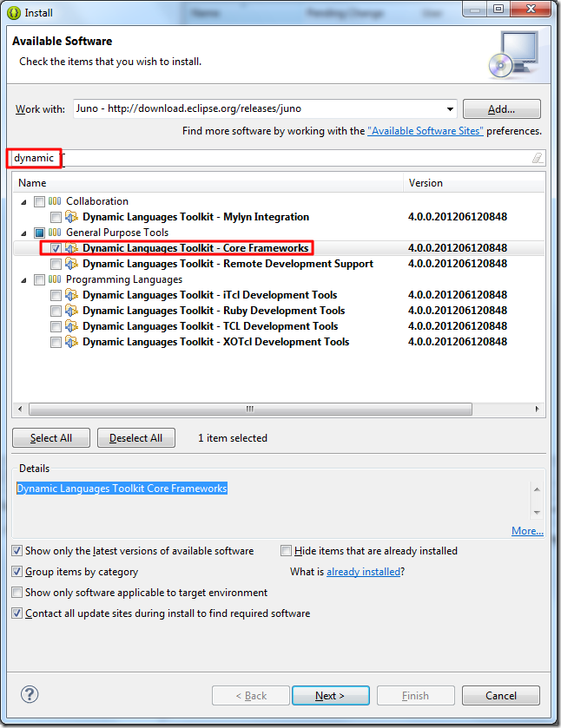Click the TCL Development Tools feature icon
Screen dimensions: 561x728
tap(71, 326)
